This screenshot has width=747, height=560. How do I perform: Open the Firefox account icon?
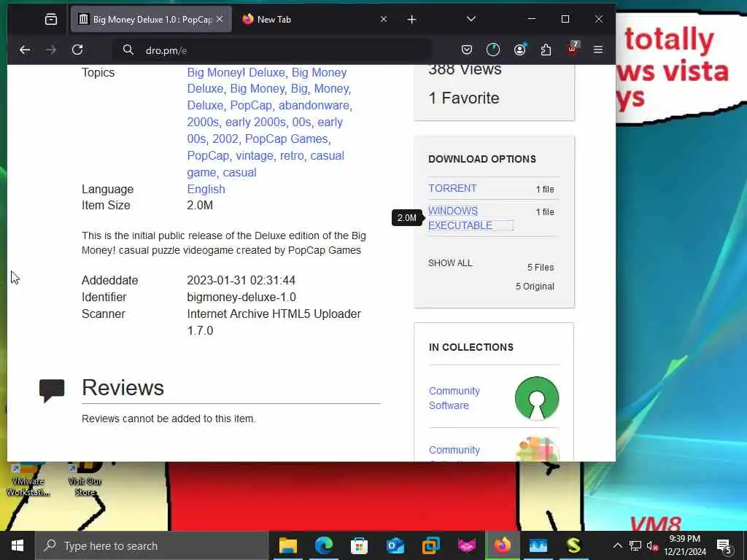pyautogui.click(x=519, y=50)
